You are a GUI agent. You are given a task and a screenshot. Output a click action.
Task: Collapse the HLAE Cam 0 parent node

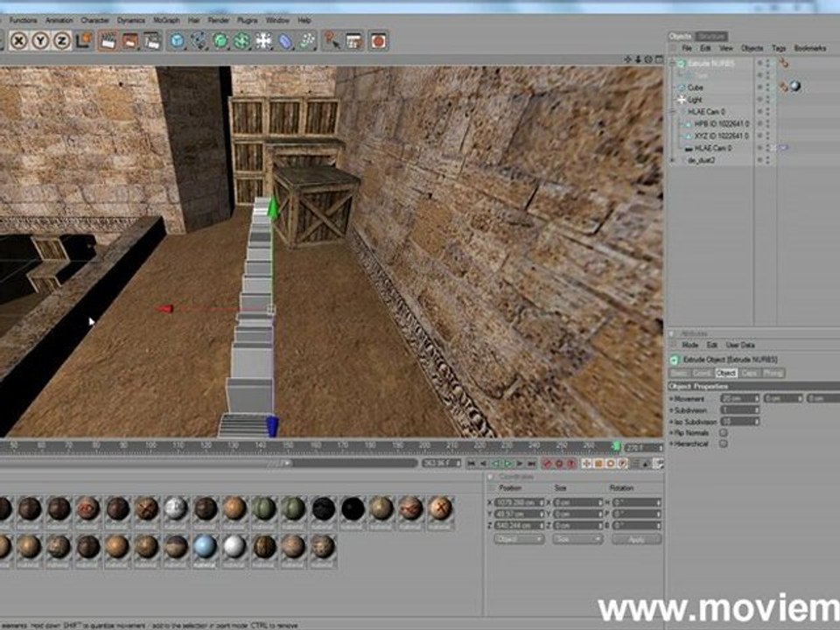pos(673,111)
